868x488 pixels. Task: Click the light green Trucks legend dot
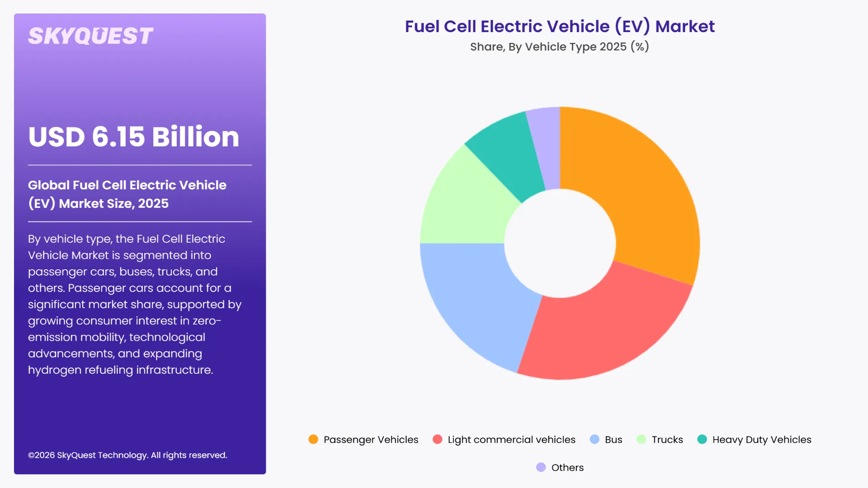click(x=641, y=439)
